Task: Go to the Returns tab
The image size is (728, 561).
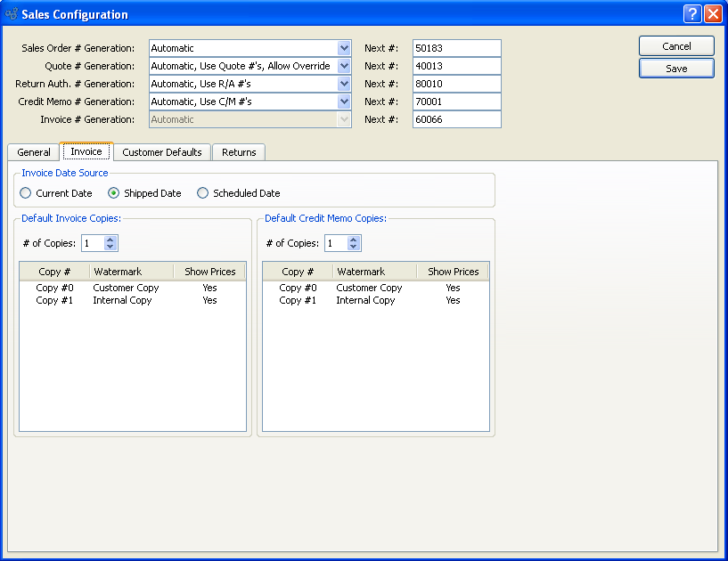Action: tap(239, 152)
